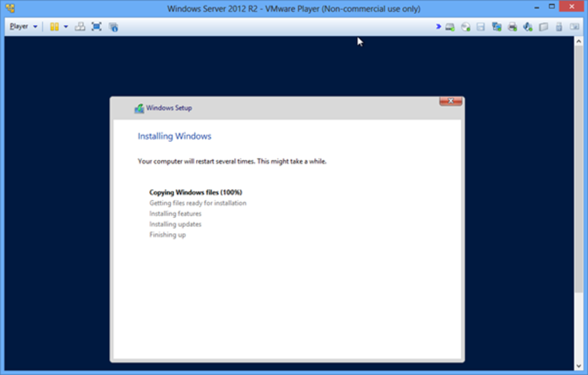Click the floppy drive device icon

pyautogui.click(x=480, y=26)
